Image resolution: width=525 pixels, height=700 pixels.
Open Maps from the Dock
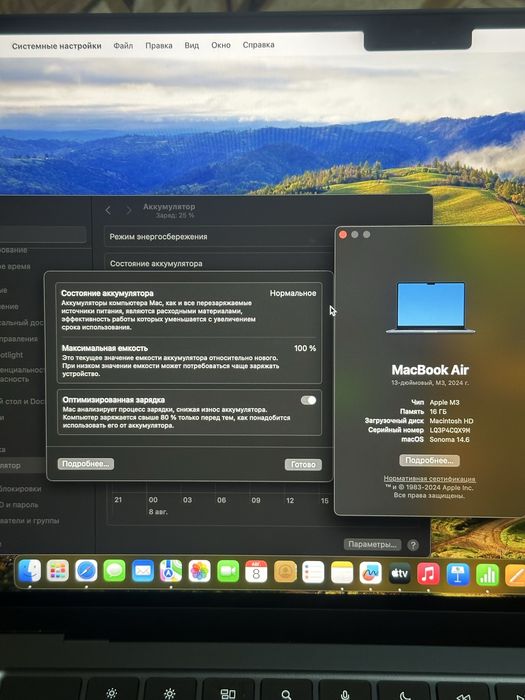coord(171,571)
